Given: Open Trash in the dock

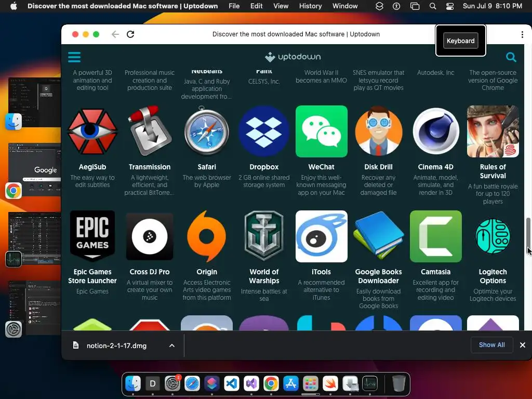Looking at the screenshot, I should click(x=398, y=383).
